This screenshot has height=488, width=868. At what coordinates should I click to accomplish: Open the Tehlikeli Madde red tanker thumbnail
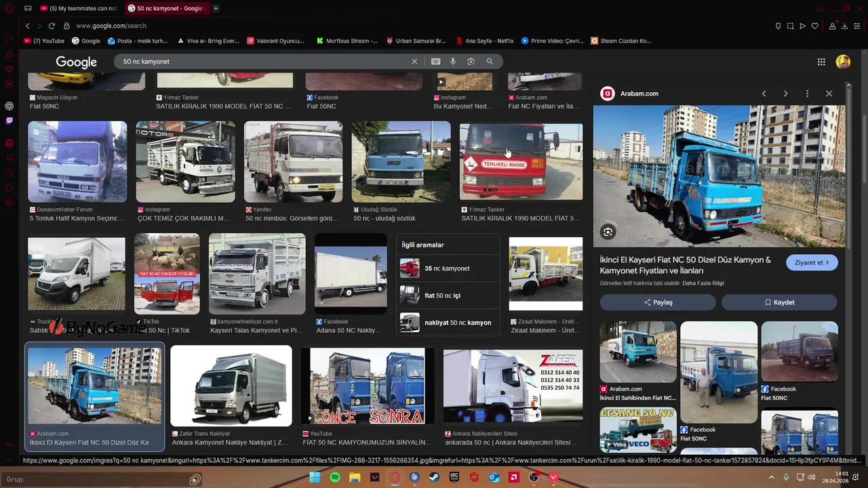click(x=521, y=161)
